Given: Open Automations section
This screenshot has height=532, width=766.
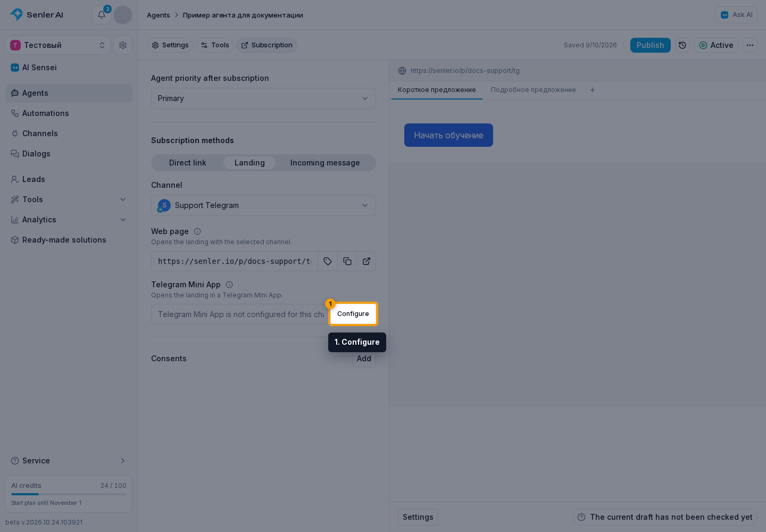Looking at the screenshot, I should [69, 113].
